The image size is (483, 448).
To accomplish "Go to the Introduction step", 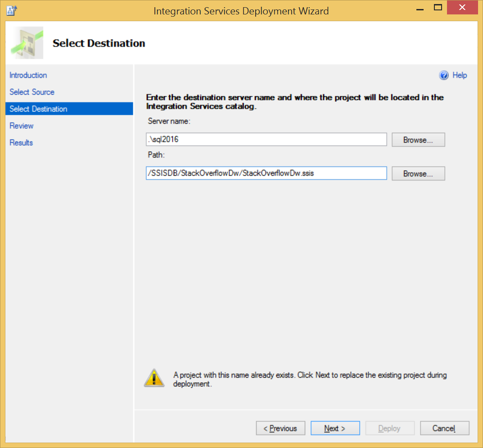I will [28, 75].
